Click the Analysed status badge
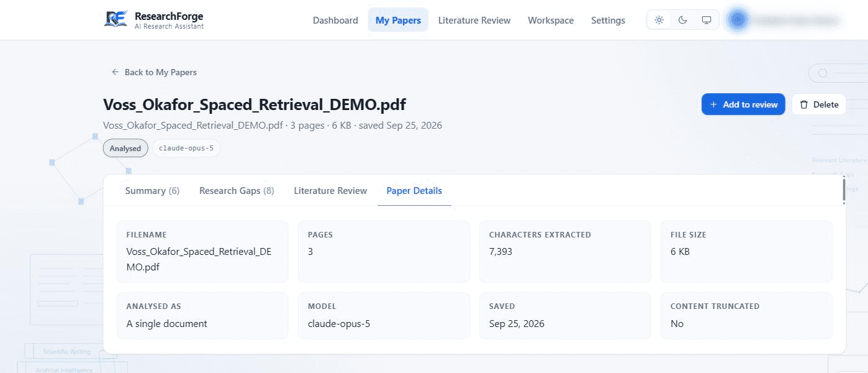Image resolution: width=868 pixels, height=373 pixels. (x=125, y=149)
